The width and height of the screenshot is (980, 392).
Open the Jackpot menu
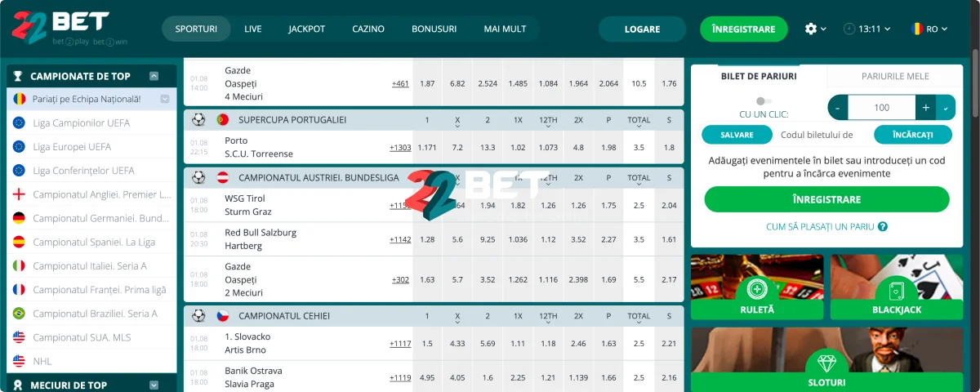tap(307, 29)
